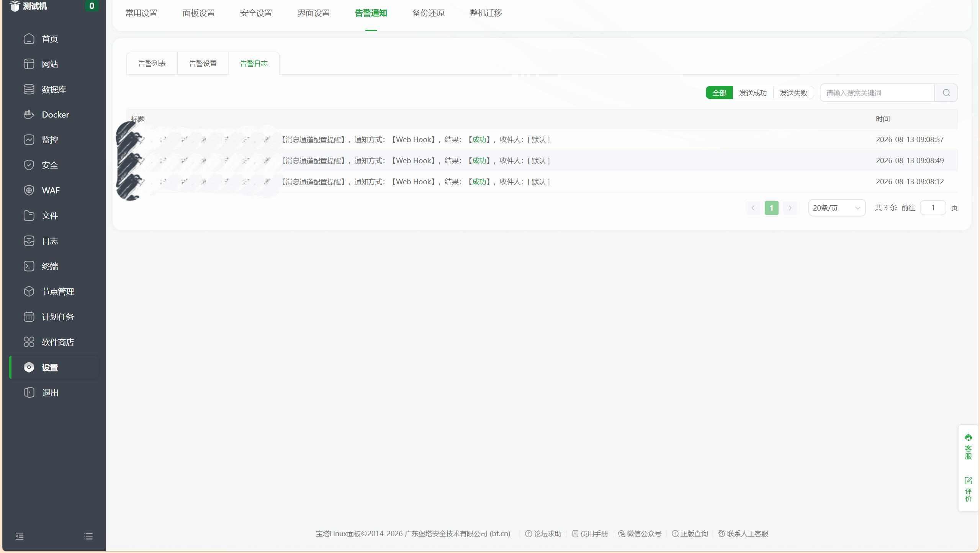Open the 节点管理 cube icon
Screen dimensions: 980x553
click(29, 291)
